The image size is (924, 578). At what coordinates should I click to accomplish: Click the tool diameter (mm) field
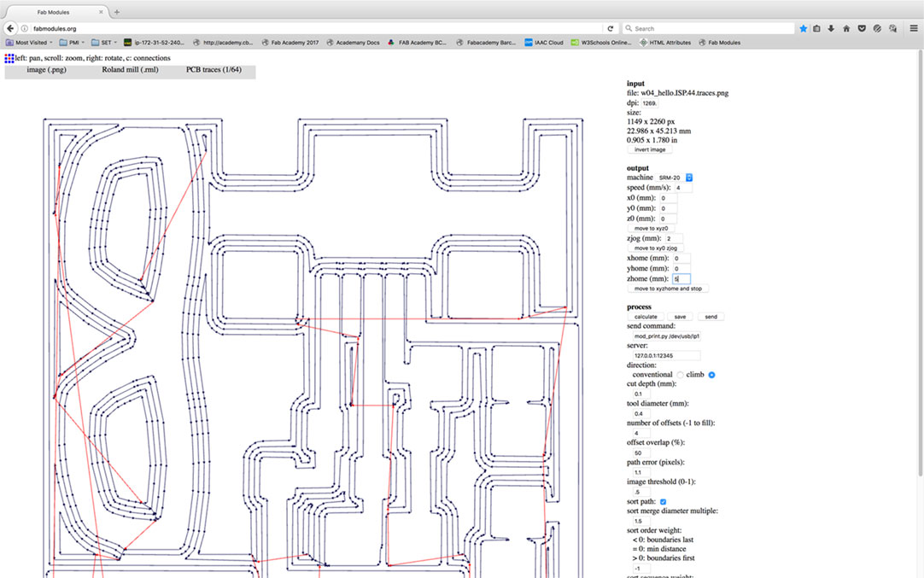[641, 413]
